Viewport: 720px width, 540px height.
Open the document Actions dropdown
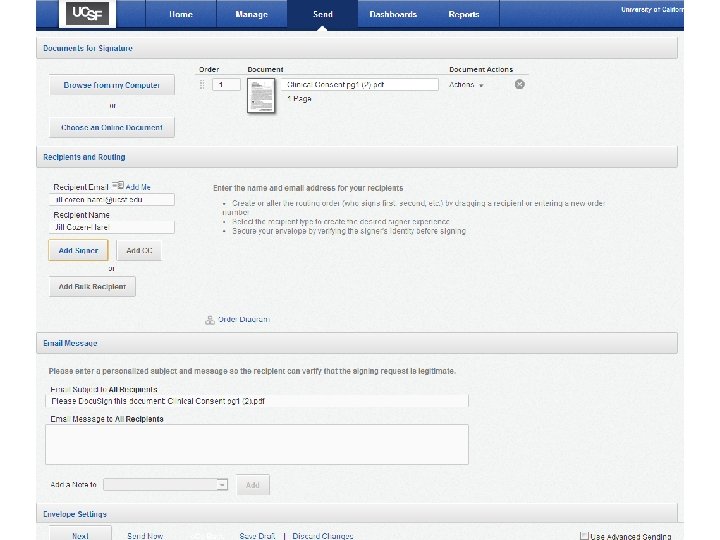[x=466, y=85]
